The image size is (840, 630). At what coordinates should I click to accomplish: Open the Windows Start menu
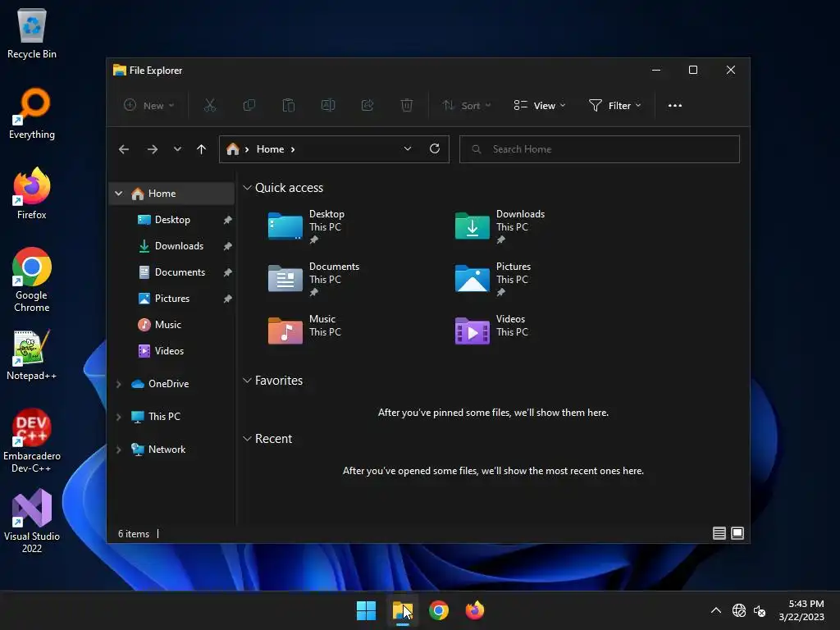click(x=367, y=610)
